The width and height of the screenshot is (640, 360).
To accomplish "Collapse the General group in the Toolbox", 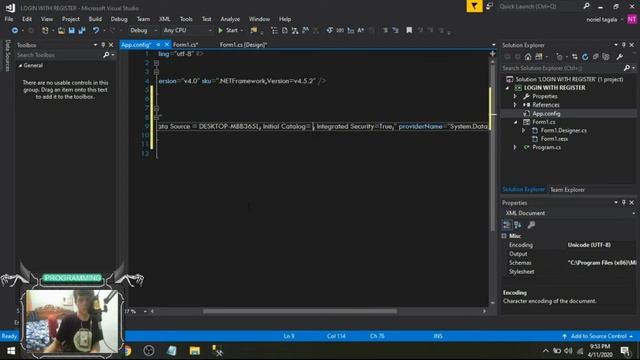I will (x=20, y=65).
